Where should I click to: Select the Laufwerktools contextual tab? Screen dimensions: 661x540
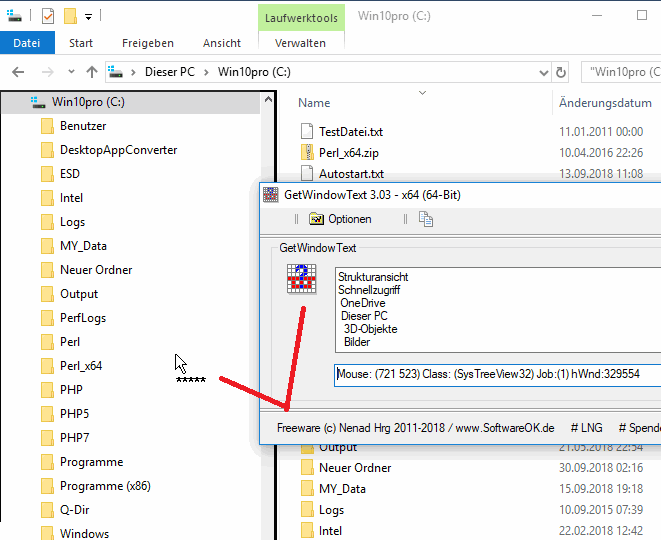click(301, 18)
